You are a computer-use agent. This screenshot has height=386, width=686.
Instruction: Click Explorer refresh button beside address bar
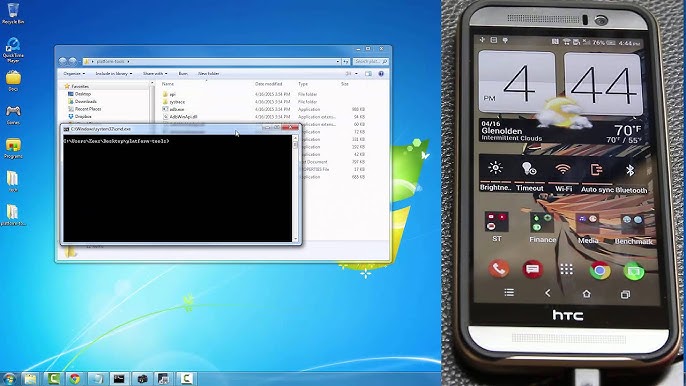coord(346,62)
